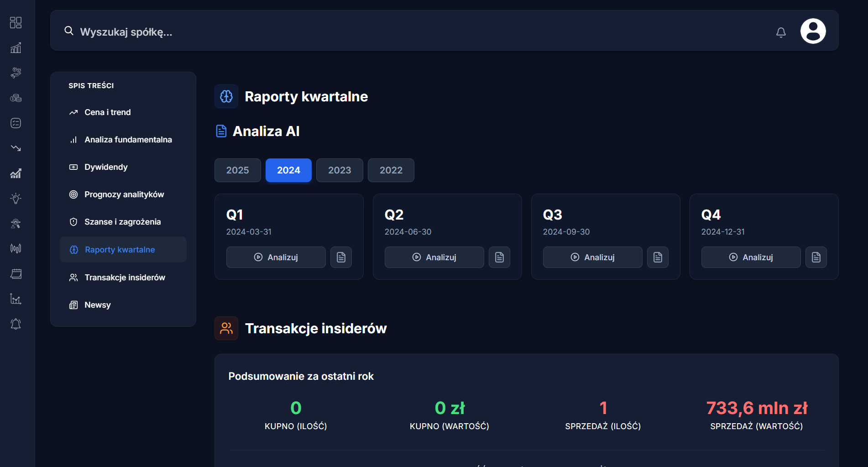
Task: Click the candlestick chart icon in the left rail
Action: (16, 248)
